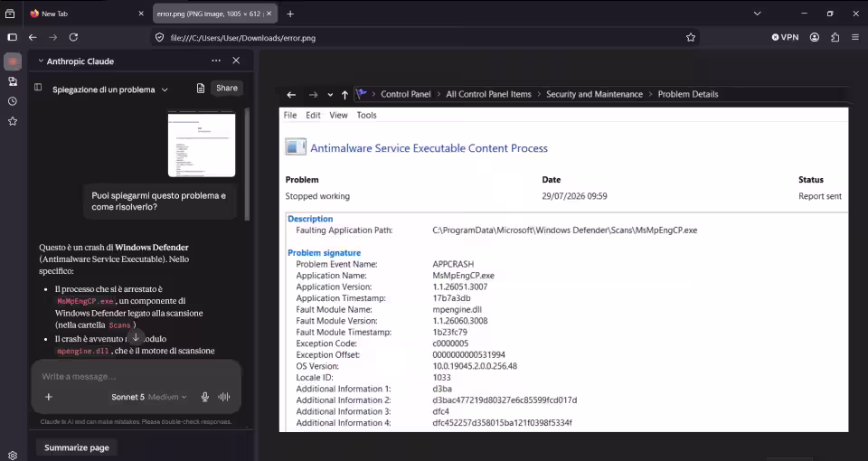
Task: Switch to the New Tab tab
Action: pos(87,14)
